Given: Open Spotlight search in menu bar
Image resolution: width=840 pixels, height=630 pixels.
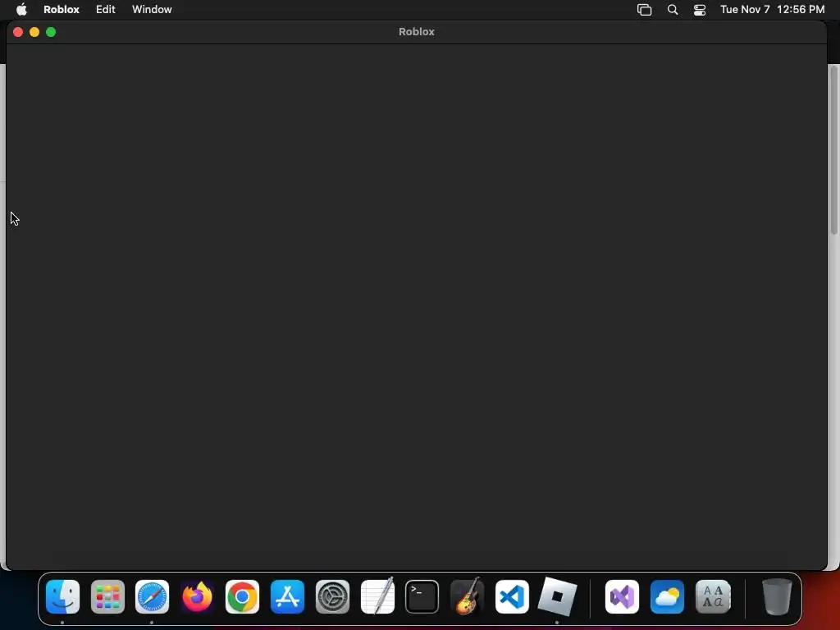Looking at the screenshot, I should (673, 10).
